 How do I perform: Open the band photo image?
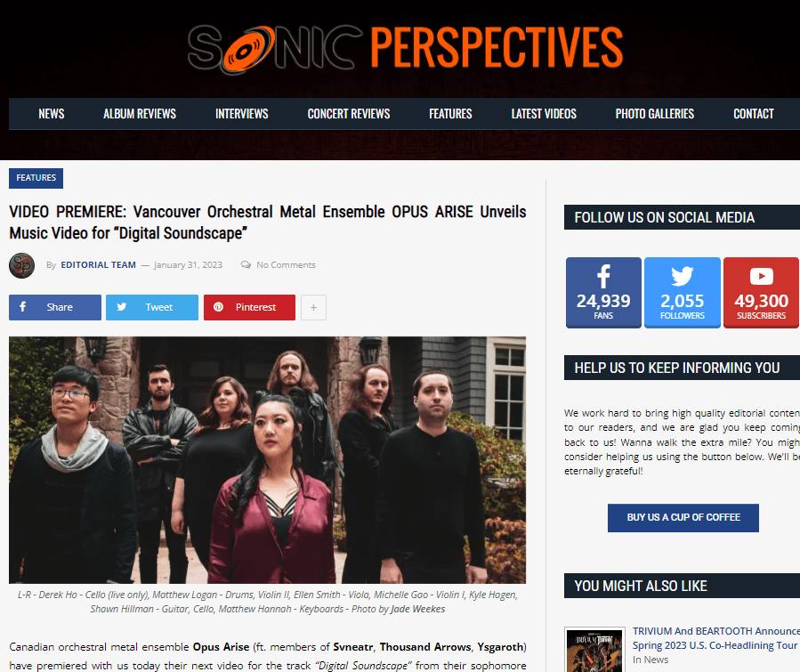tap(267, 460)
